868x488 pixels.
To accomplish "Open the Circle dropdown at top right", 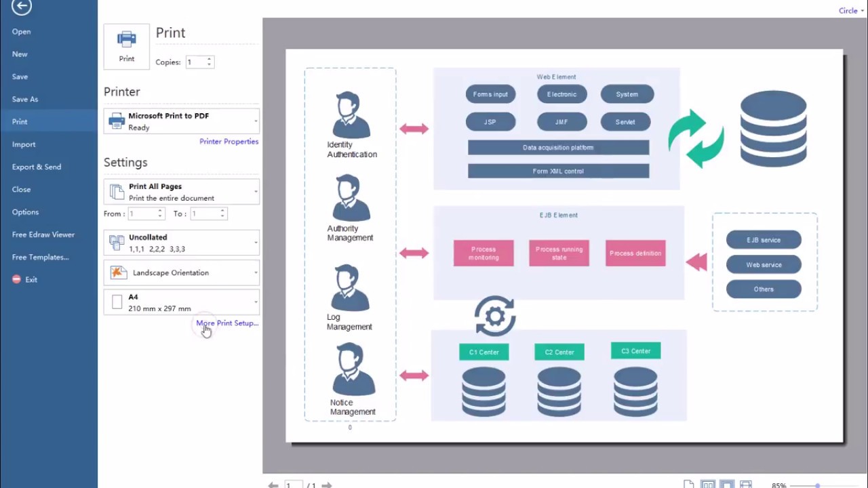I will [851, 10].
